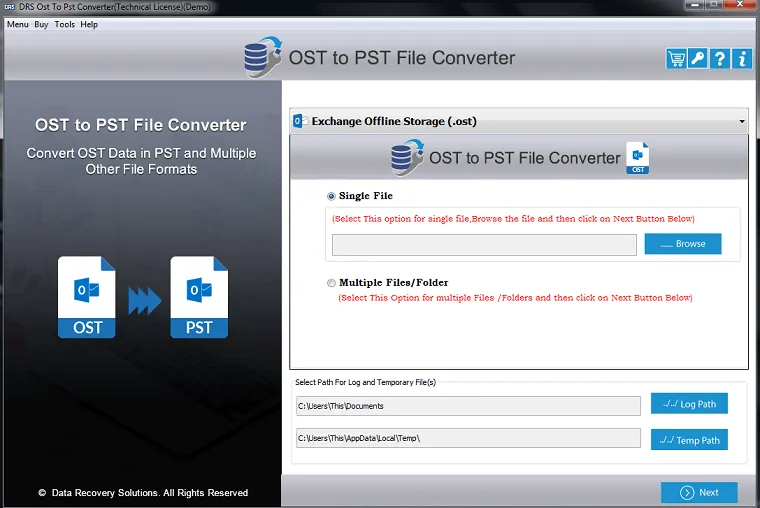Select the Multiple Files/Folder radio option
Viewport: 760px width, 508px height.
coord(331,283)
